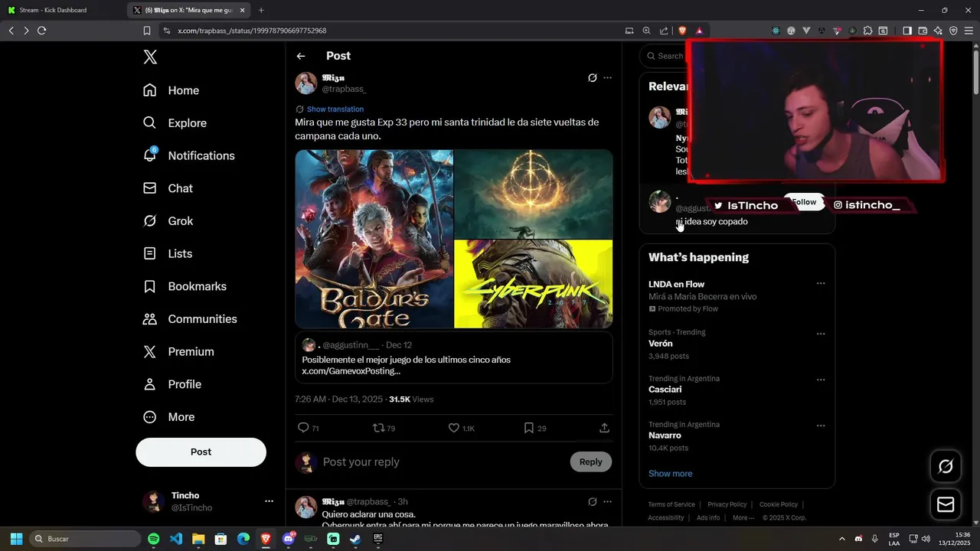The width and height of the screenshot is (980, 551).
Task: Open the quoted post by @aggustinn__
Action: (x=454, y=357)
